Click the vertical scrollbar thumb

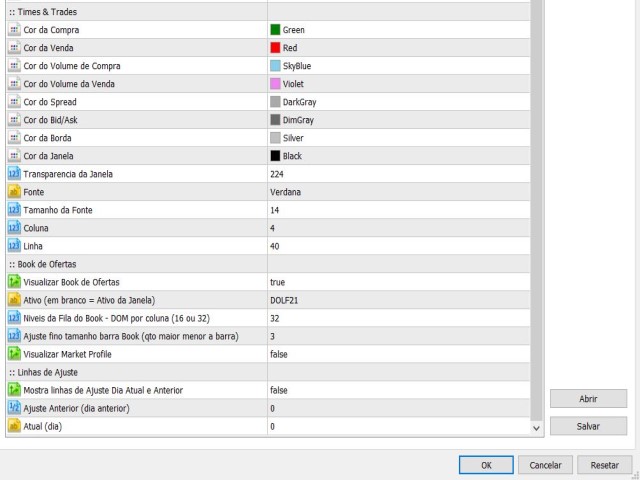[536, 210]
